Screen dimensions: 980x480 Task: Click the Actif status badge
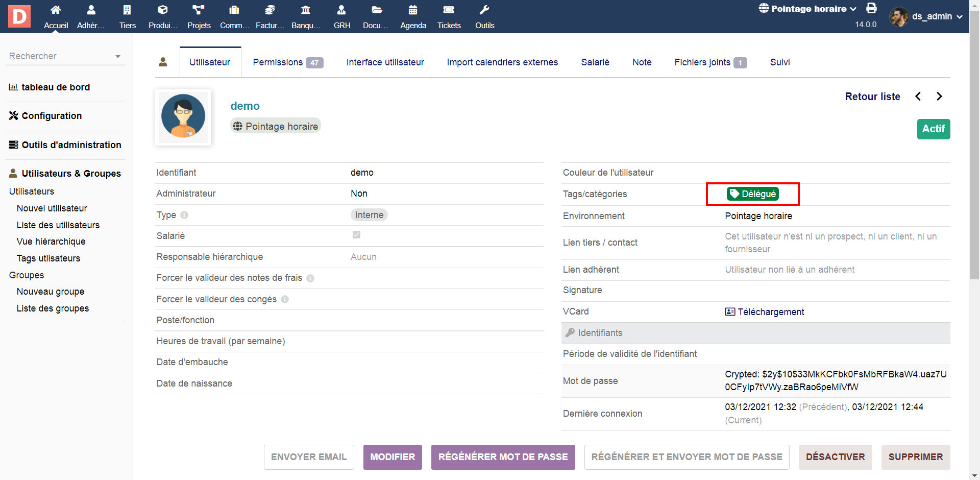coord(933,129)
